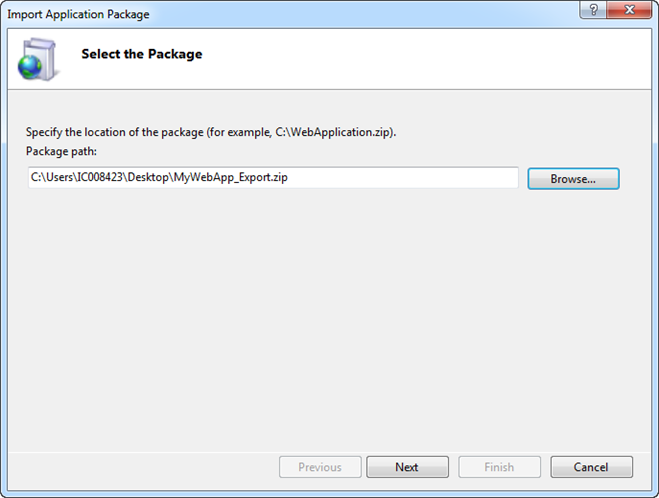The image size is (659, 498).
Task: Click the "Package path:" label
Action: point(60,151)
